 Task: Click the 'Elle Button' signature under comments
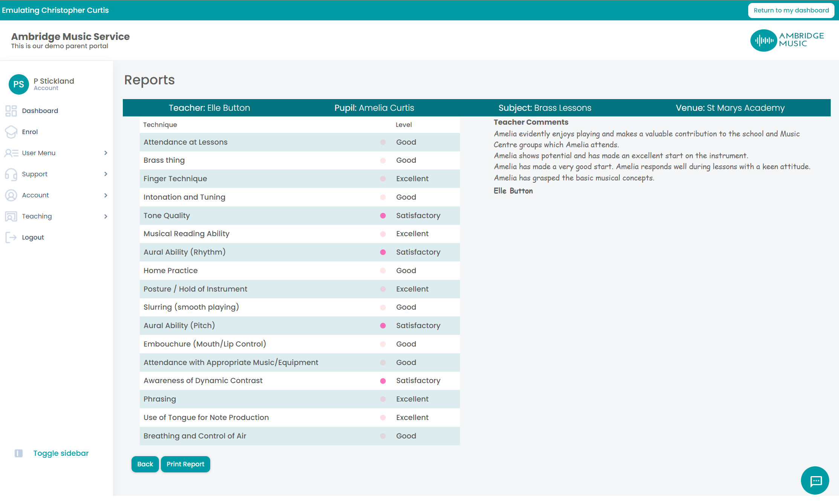(x=513, y=191)
